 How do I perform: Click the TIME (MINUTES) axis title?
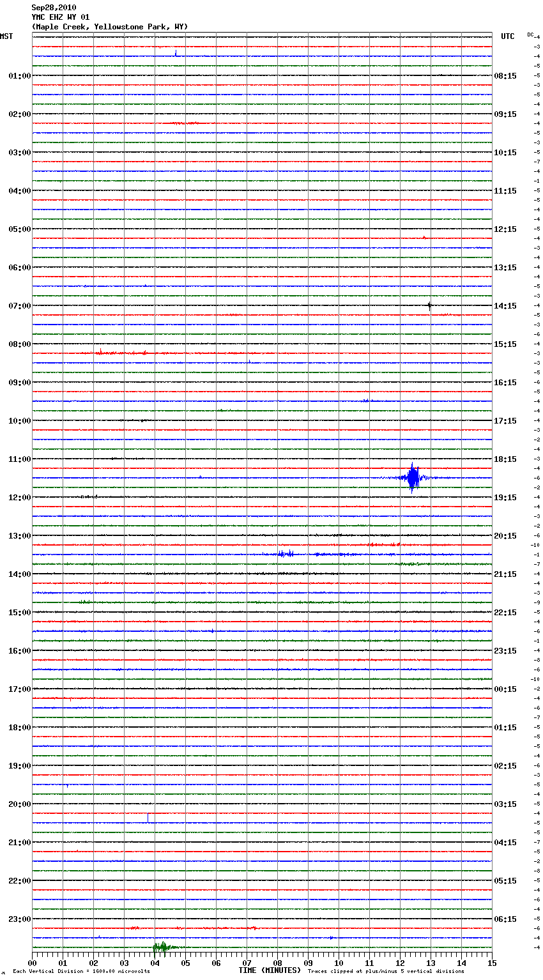pos(270,970)
